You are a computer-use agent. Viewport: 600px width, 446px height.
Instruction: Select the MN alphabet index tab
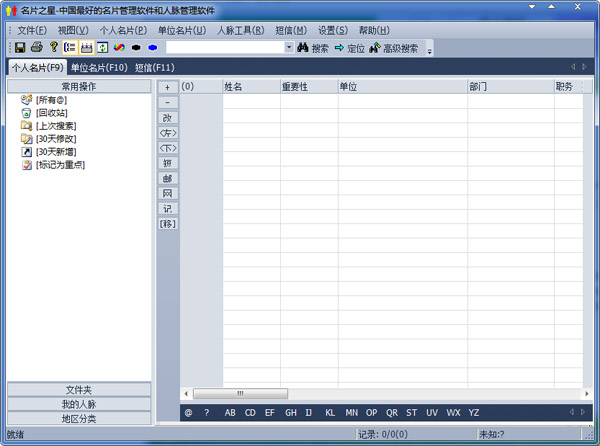click(x=352, y=413)
